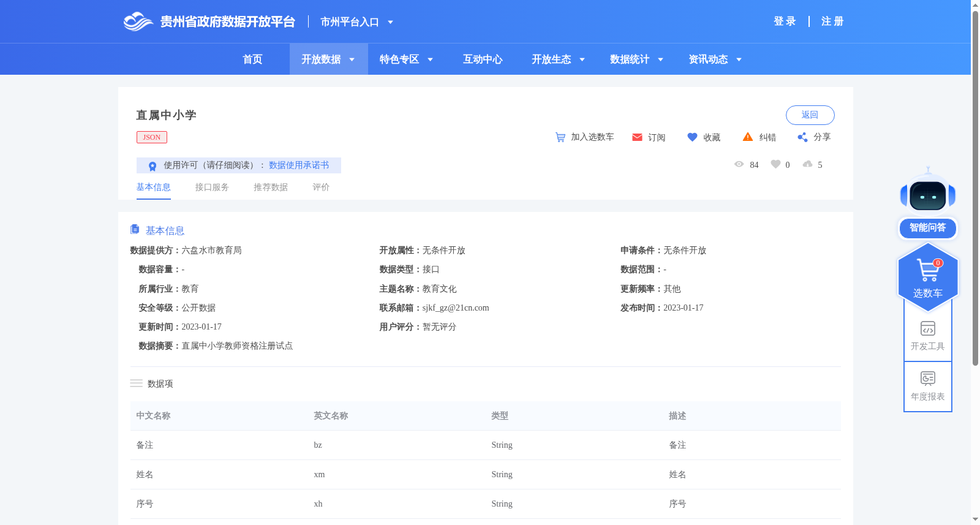Click the 返回 button
The height and width of the screenshot is (525, 980).
(810, 115)
